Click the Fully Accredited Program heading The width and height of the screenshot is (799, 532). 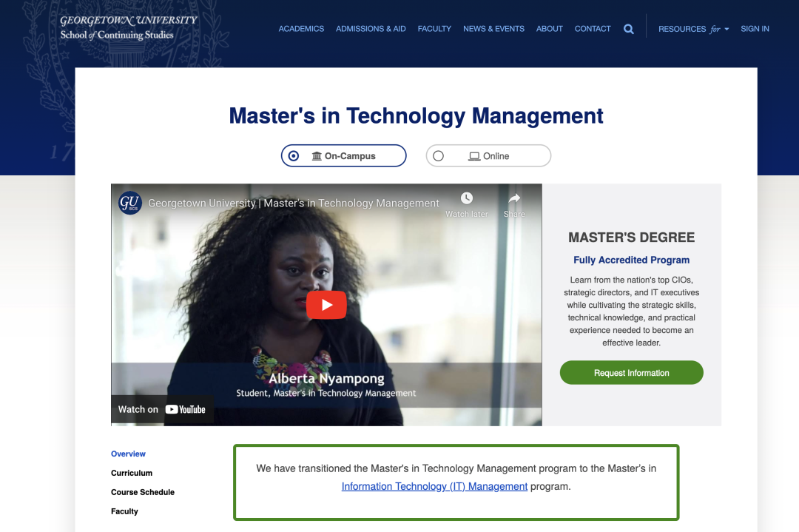point(631,260)
